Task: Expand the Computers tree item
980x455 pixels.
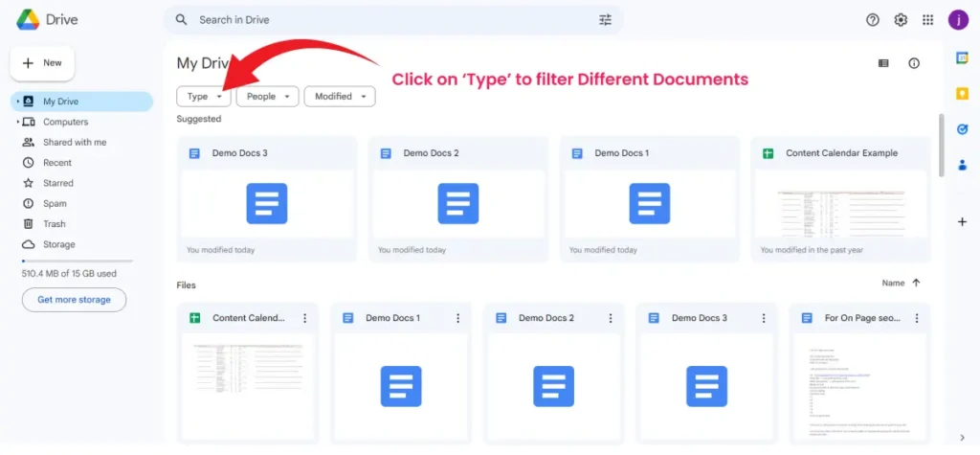Action: pos(17,123)
